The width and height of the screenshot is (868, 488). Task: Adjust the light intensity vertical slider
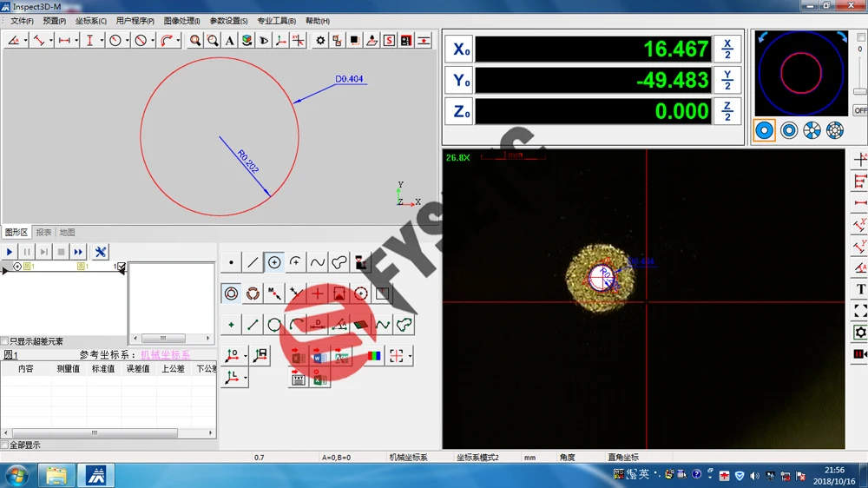(x=859, y=91)
